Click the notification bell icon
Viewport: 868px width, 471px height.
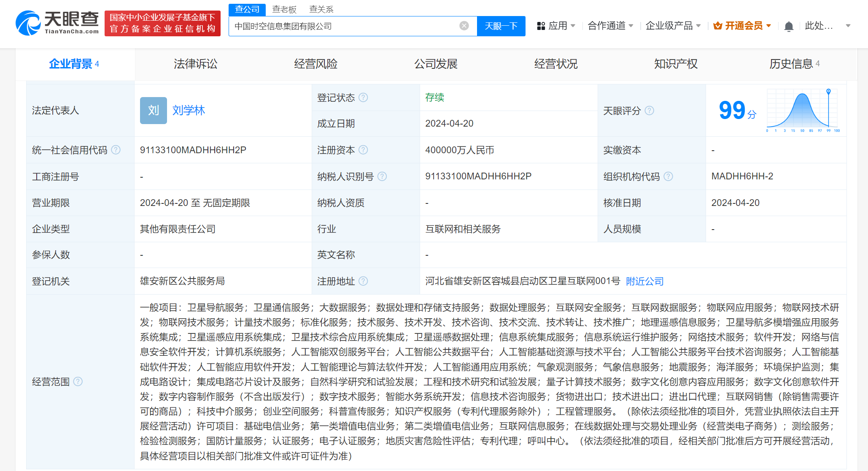pyautogui.click(x=789, y=25)
